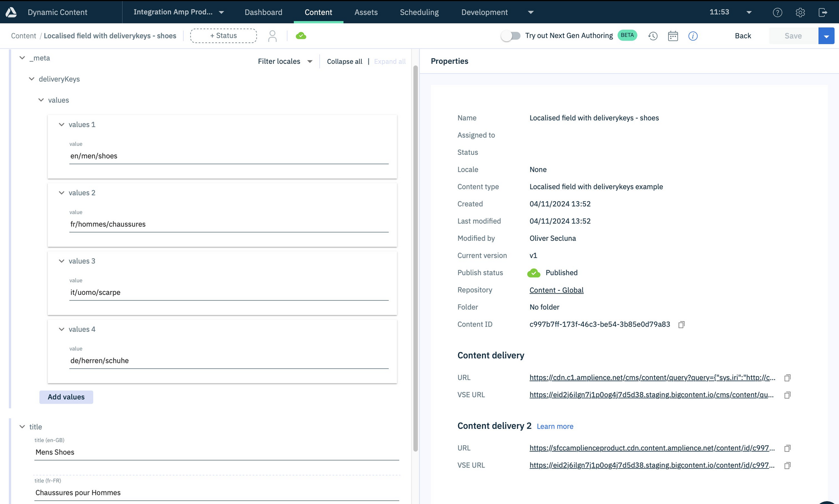This screenshot has height=504, width=839.
Task: Click the Content breadcrumb link
Action: coord(24,36)
